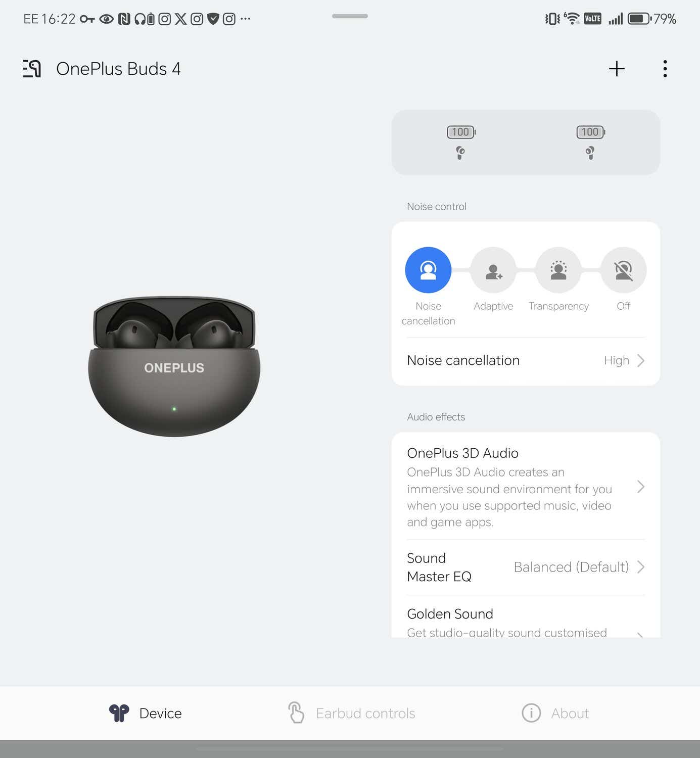Open the device list icon beside the title
This screenshot has width=700, height=758.
(32, 69)
